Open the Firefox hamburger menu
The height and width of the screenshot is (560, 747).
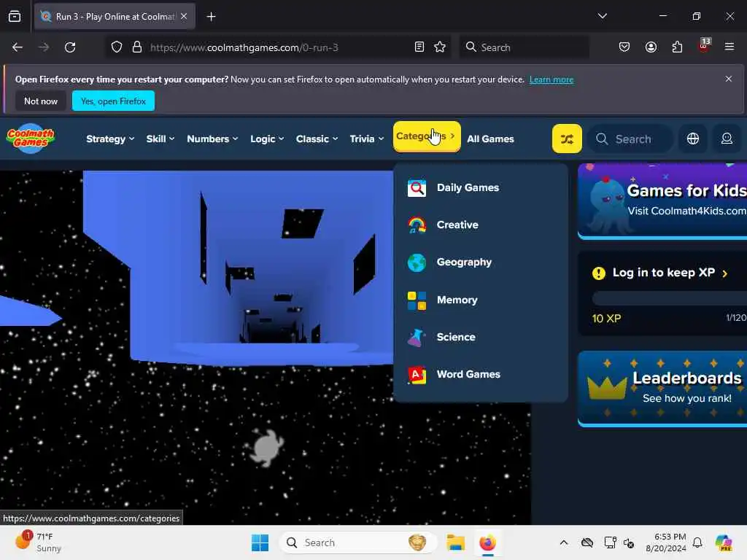pos(729,47)
